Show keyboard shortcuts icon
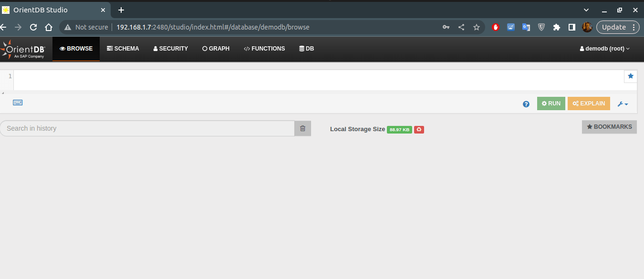This screenshot has width=644, height=279. 18,103
